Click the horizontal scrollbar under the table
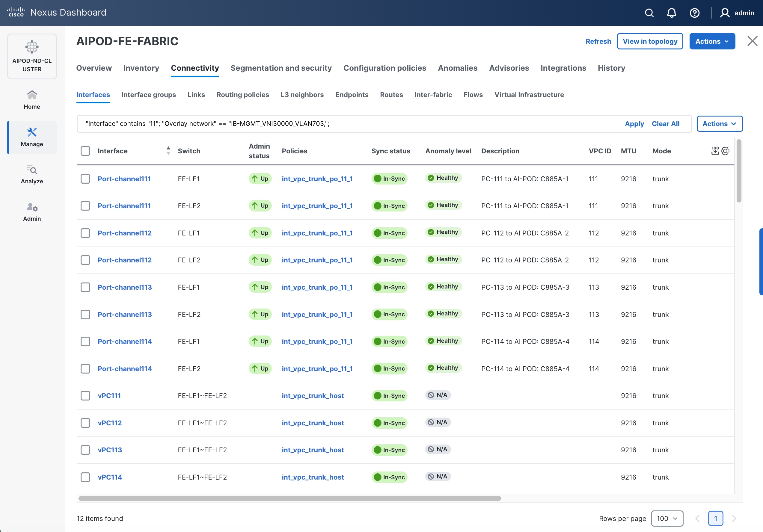The image size is (763, 532). (289, 498)
